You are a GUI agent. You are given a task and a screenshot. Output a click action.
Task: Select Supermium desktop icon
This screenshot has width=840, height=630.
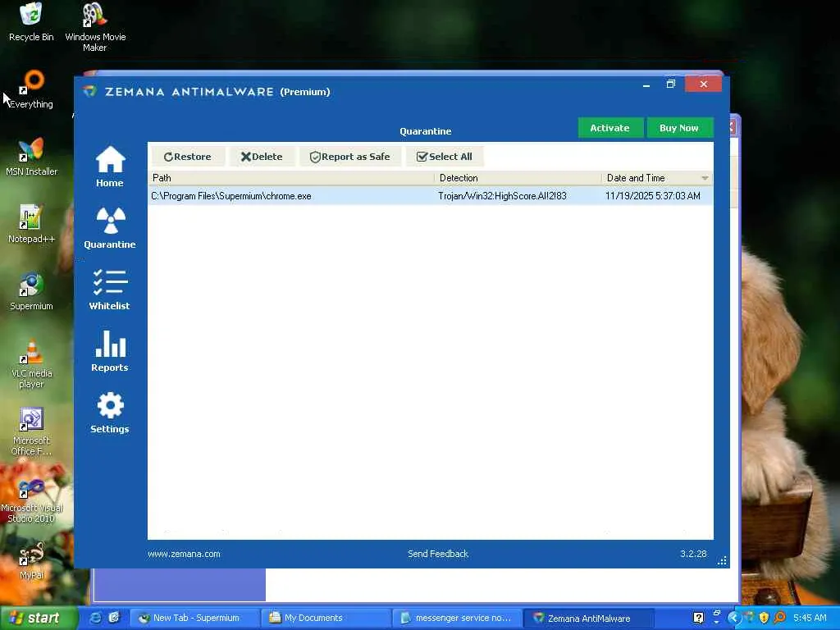31,291
